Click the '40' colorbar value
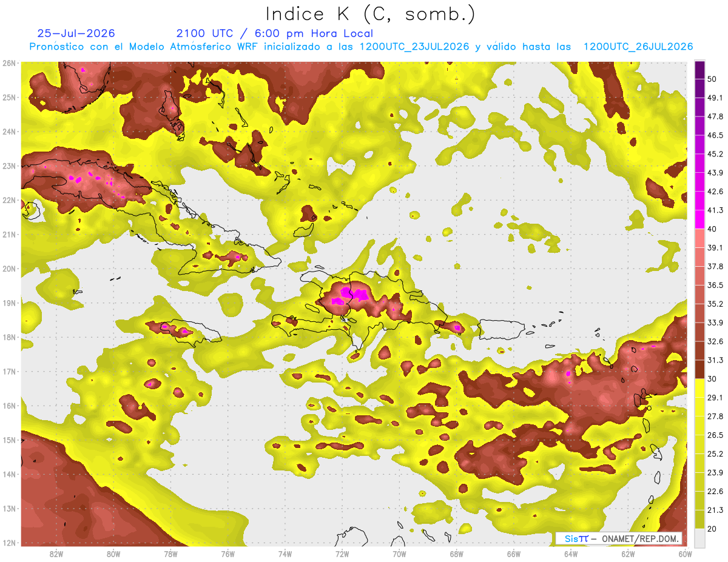The height and width of the screenshot is (562, 728). (712, 229)
